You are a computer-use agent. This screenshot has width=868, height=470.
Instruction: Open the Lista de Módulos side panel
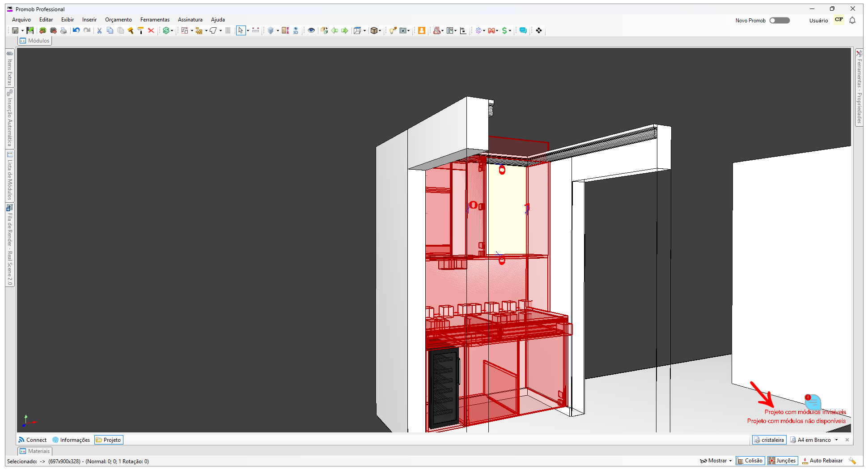(x=10, y=176)
